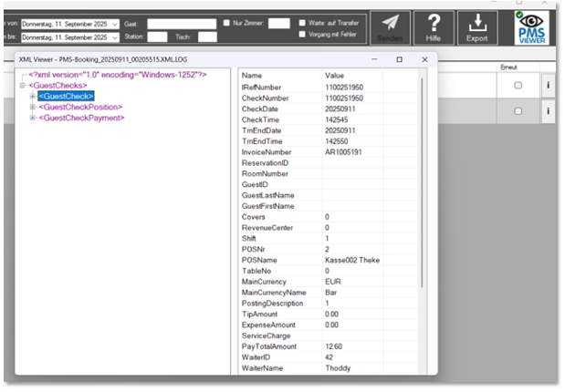Toggle Vorgang mit Fehler checkbox
This screenshot has height=392, width=565.
tap(302, 35)
